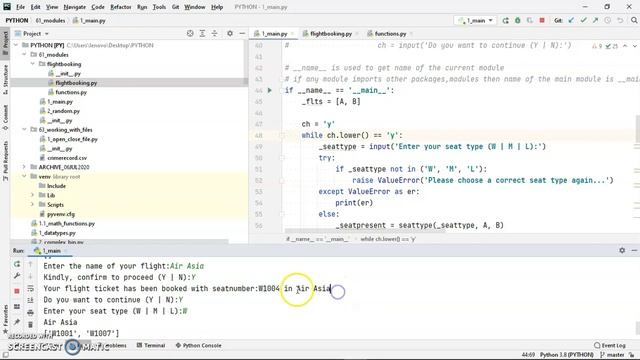The image size is (640, 360).
Task: Show Git history clock icon
Action: coord(608,20)
